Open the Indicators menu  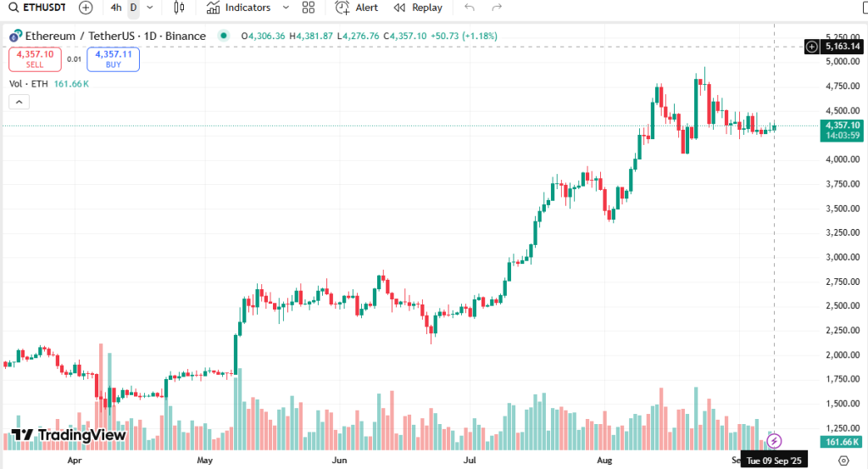238,8
